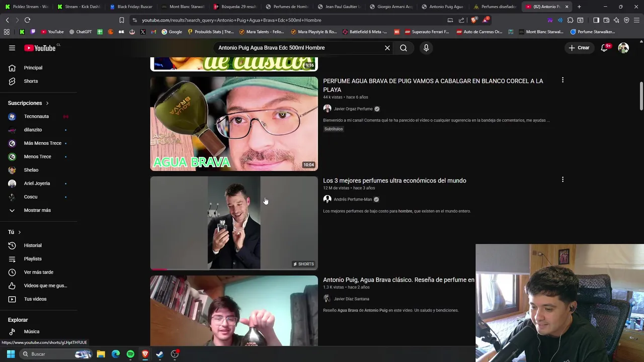Image resolution: width=644 pixels, height=362 pixels.
Task: Open the Shorts perfume thumbnail
Action: 234,223
